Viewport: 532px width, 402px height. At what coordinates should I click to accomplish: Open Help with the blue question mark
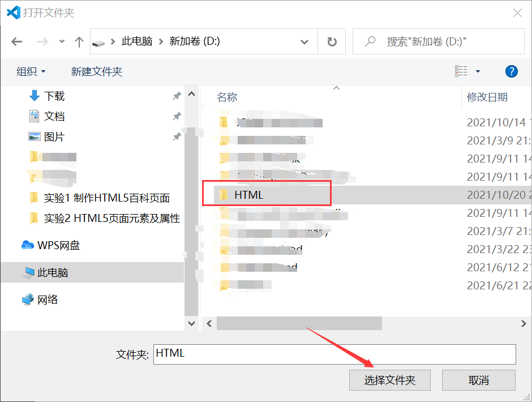(x=511, y=71)
